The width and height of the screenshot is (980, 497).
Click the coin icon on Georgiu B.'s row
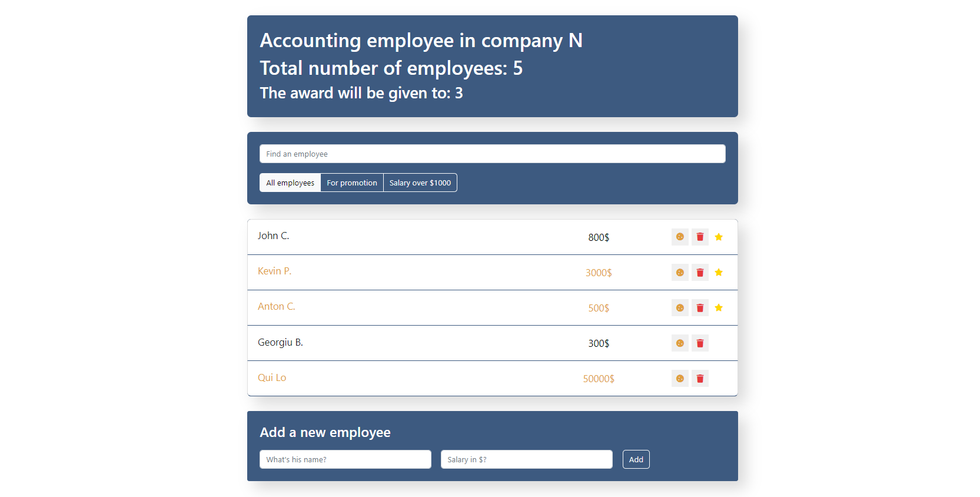click(x=680, y=343)
